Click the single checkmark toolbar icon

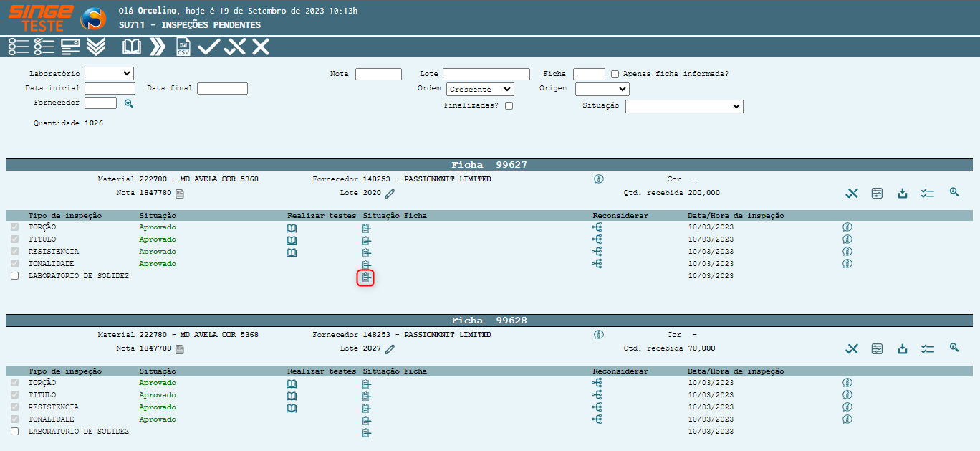[208, 47]
